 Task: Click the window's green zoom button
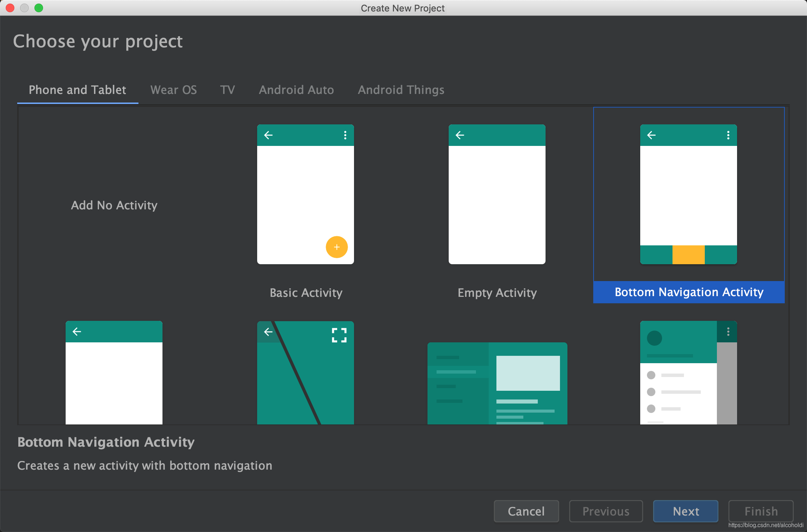click(39, 8)
